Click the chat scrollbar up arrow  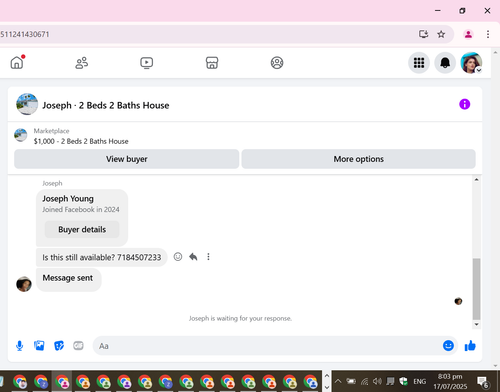(x=476, y=180)
